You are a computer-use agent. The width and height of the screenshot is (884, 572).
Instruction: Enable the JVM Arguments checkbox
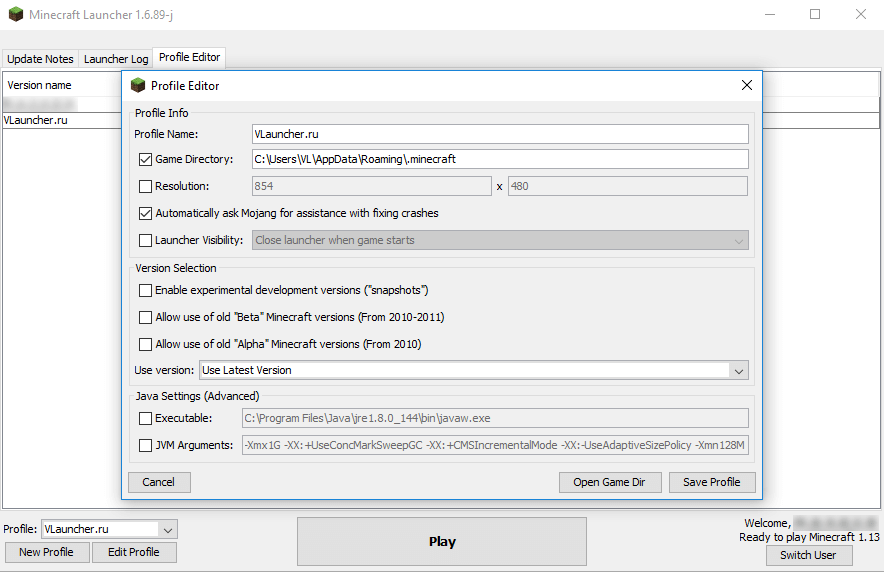pyautogui.click(x=145, y=445)
